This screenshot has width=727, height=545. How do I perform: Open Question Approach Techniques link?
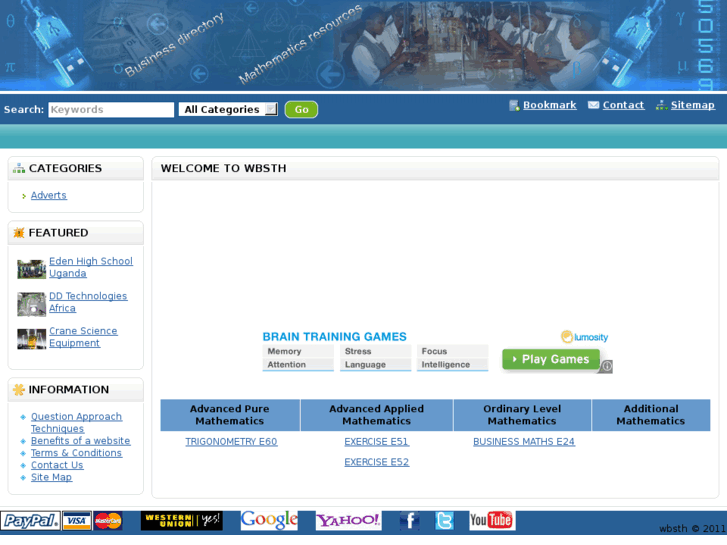77,423
